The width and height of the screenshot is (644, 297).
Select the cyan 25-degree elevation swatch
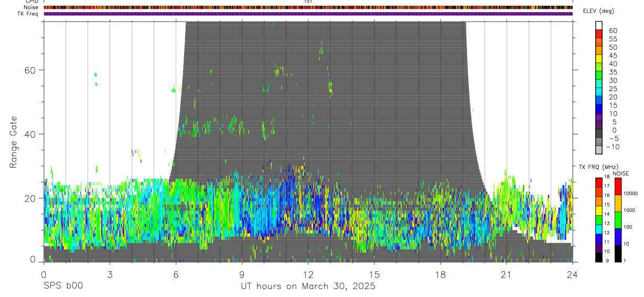(x=599, y=91)
